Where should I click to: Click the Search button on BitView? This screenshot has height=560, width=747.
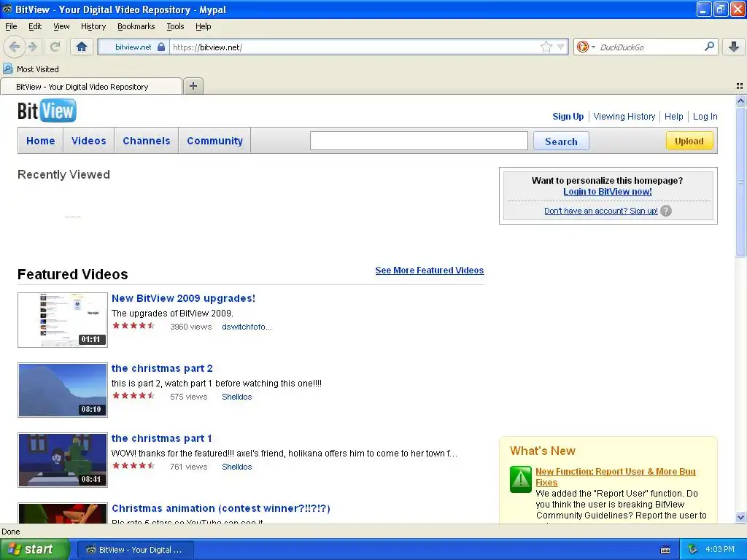tap(561, 141)
